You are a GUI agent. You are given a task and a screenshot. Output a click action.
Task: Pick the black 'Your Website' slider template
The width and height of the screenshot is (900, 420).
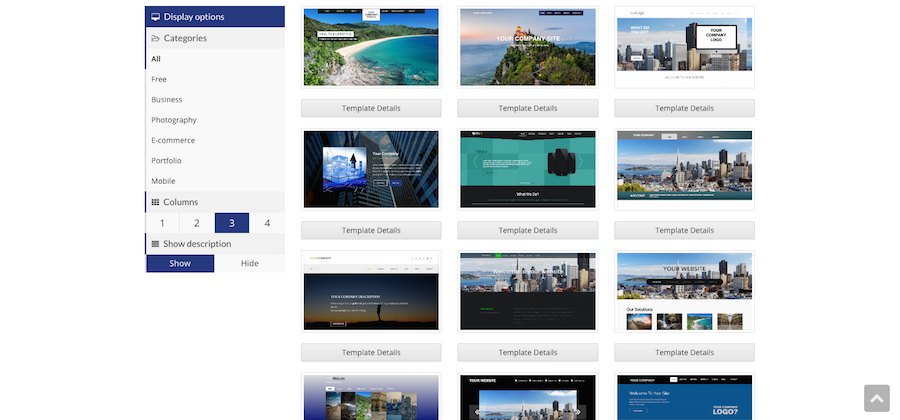pyautogui.click(x=528, y=396)
